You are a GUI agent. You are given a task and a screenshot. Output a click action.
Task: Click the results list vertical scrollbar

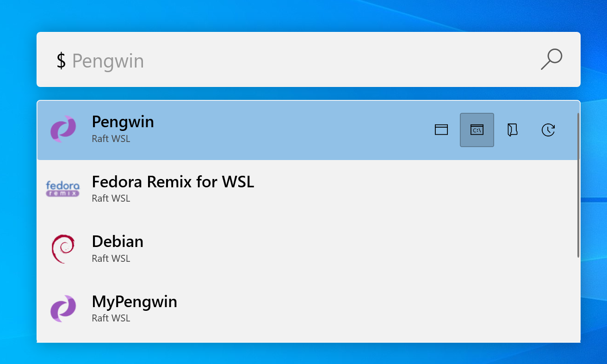[x=578, y=185]
